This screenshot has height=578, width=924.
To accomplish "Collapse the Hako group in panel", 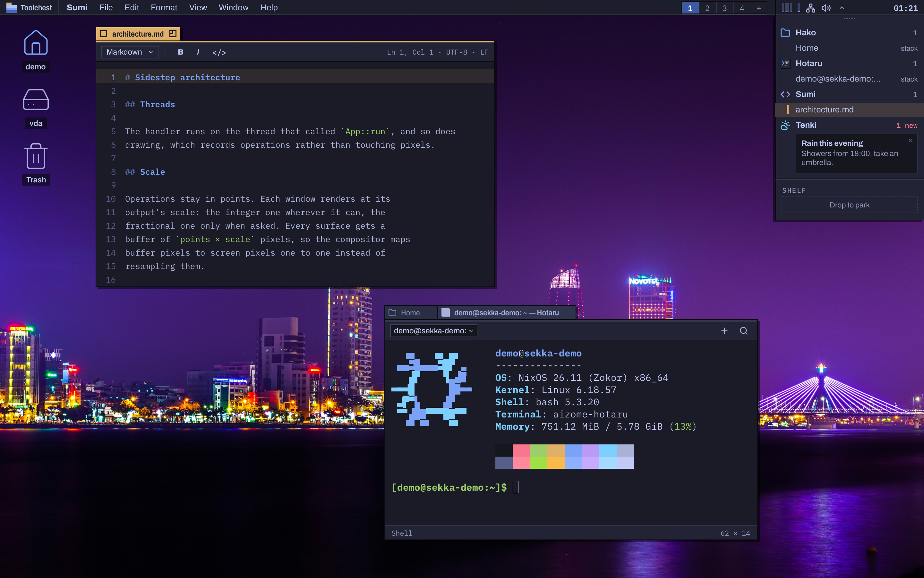I will tap(849, 32).
